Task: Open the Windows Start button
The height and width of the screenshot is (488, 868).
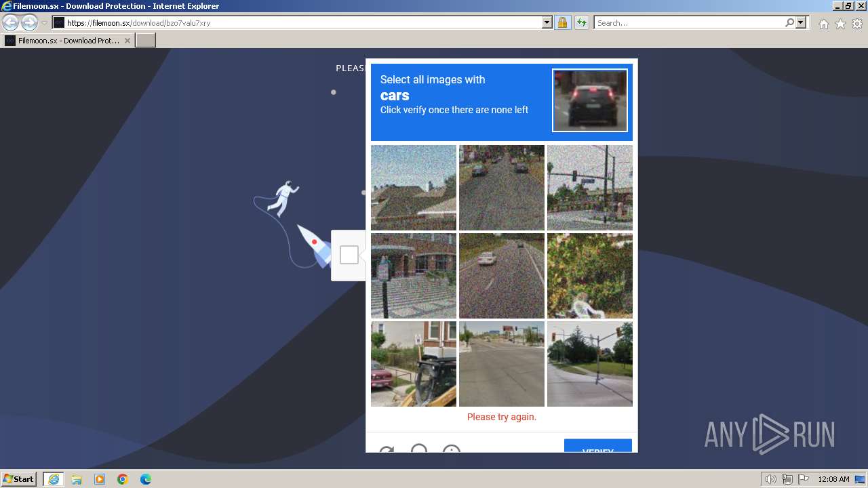Action: click(x=19, y=479)
